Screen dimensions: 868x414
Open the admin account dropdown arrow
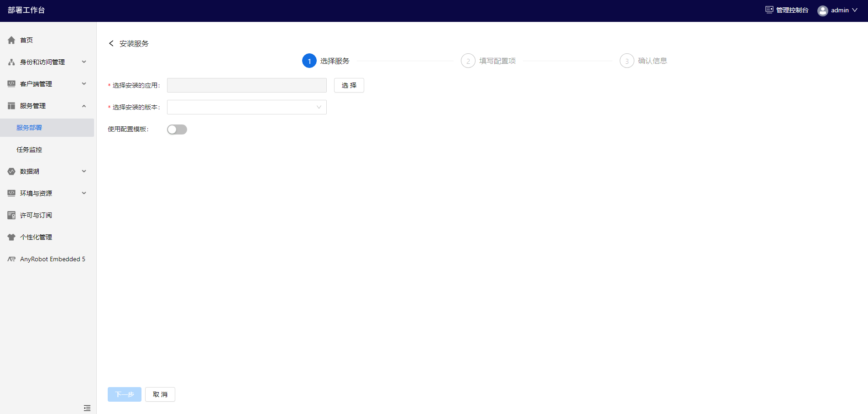pos(855,10)
